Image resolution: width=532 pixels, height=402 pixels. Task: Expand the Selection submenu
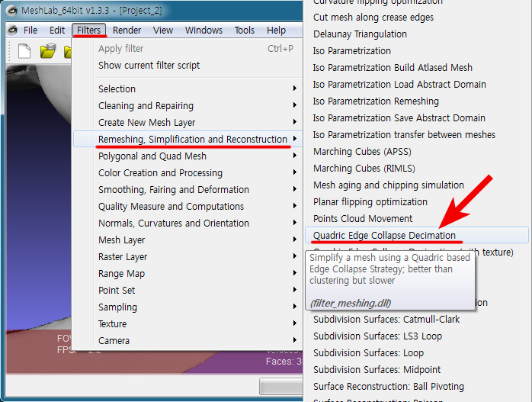point(187,89)
